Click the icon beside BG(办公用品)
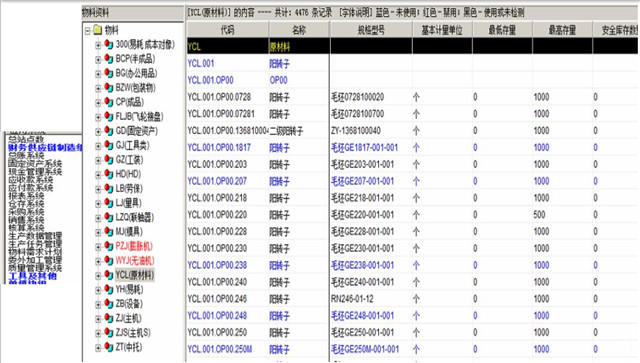The image size is (640, 363). click(109, 73)
